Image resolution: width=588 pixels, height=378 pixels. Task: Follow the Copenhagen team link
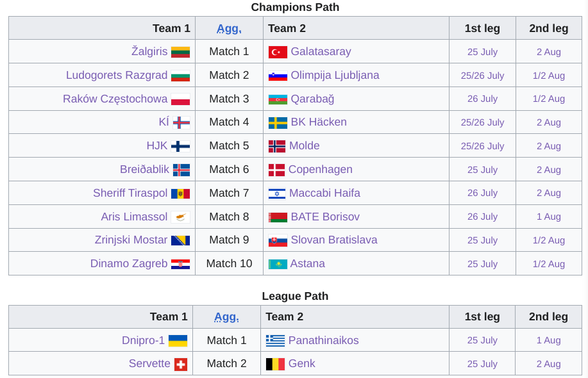click(x=320, y=169)
